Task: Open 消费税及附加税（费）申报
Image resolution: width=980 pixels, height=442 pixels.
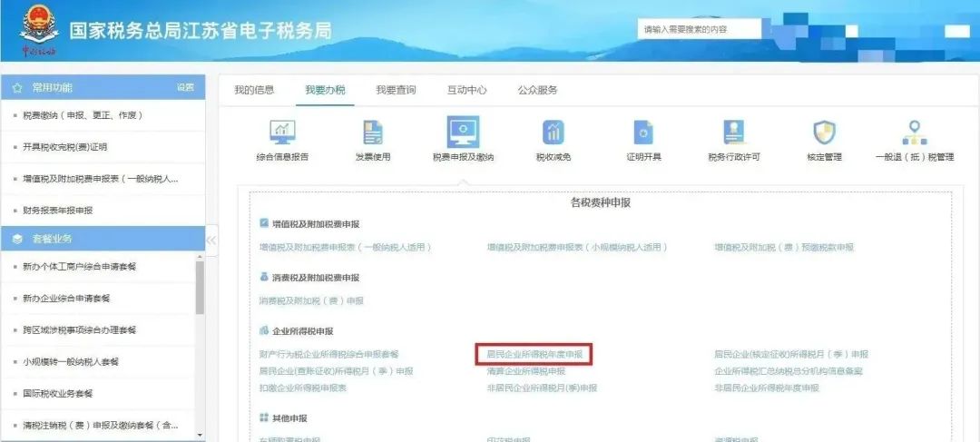Action: (x=311, y=300)
